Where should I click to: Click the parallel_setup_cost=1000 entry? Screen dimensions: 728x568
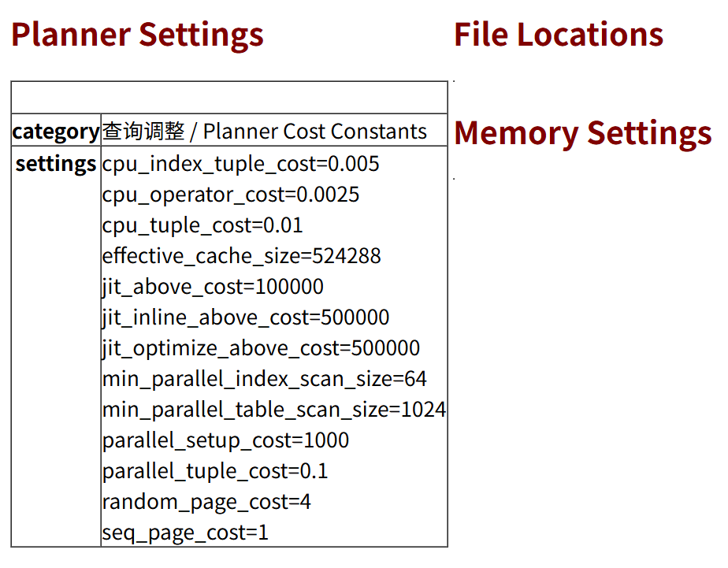tap(225, 440)
